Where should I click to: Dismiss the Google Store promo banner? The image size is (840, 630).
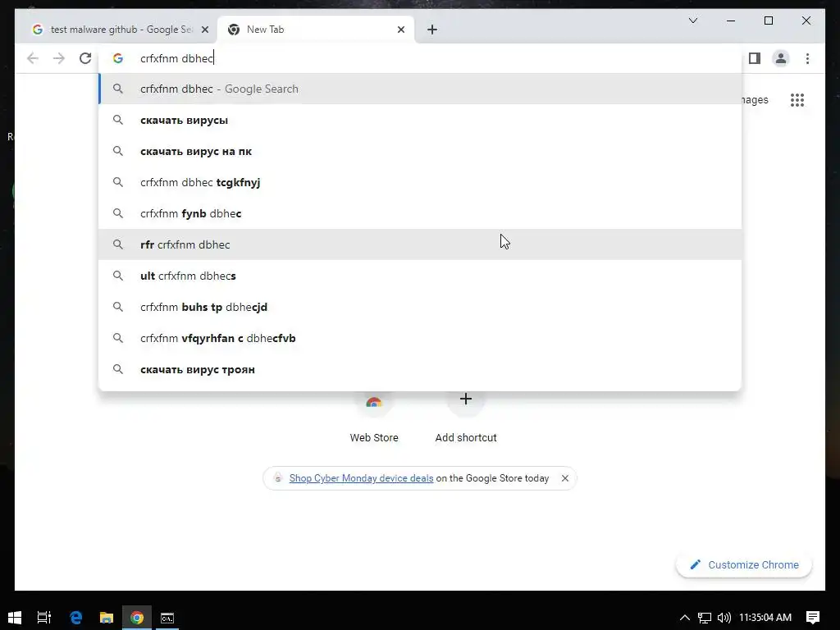click(x=564, y=478)
